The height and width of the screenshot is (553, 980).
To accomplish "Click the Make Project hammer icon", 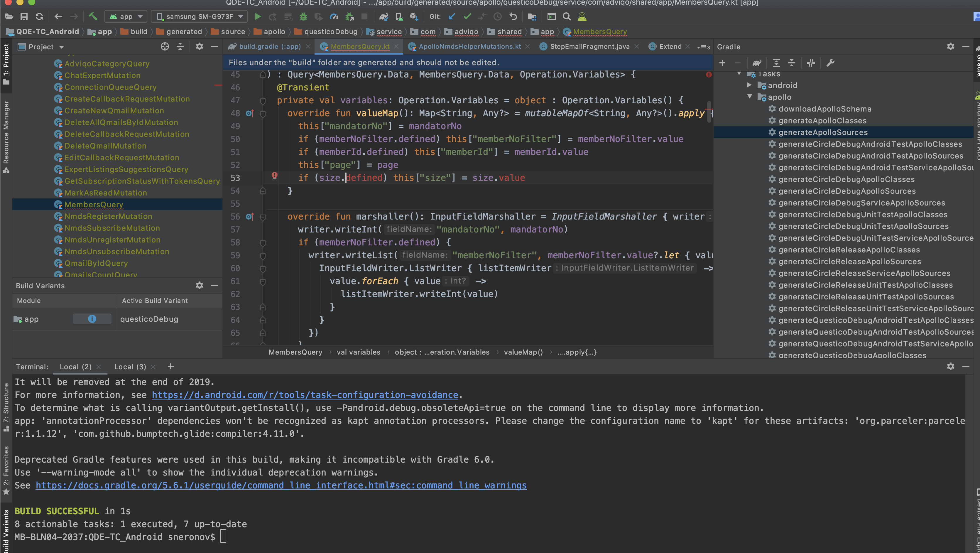I will click(93, 16).
